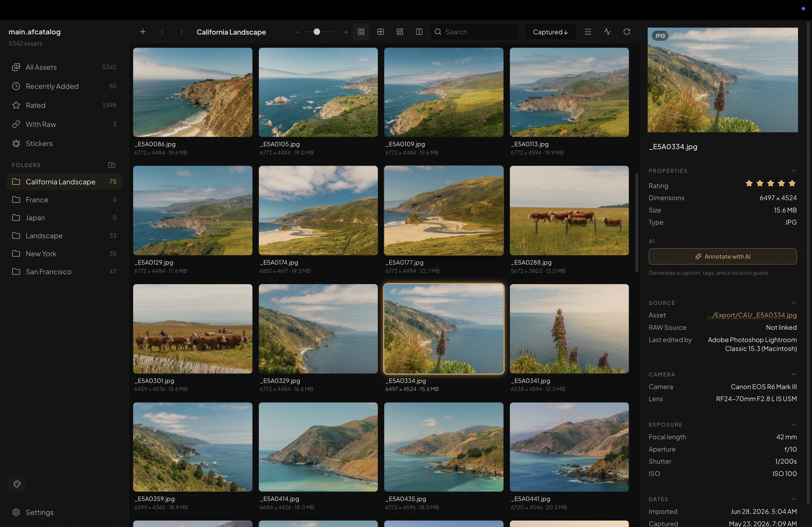Set rating to four stars
Viewport: 812px width, 527px height.
(x=781, y=183)
